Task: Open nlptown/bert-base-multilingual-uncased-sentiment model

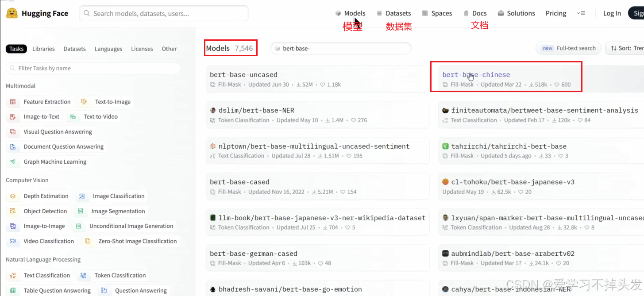Action: coord(317,150)
